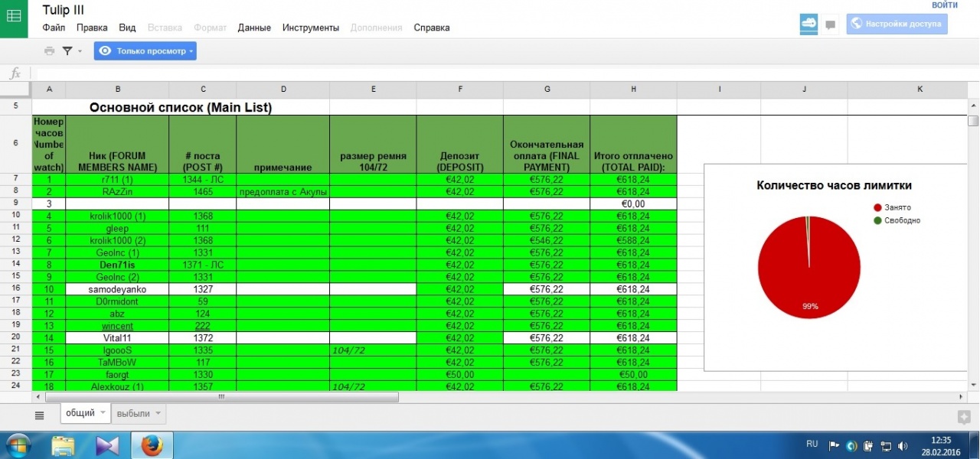Click the 'Настройки доступа' share button
Viewport: 980px width, 459px height.
click(x=897, y=24)
